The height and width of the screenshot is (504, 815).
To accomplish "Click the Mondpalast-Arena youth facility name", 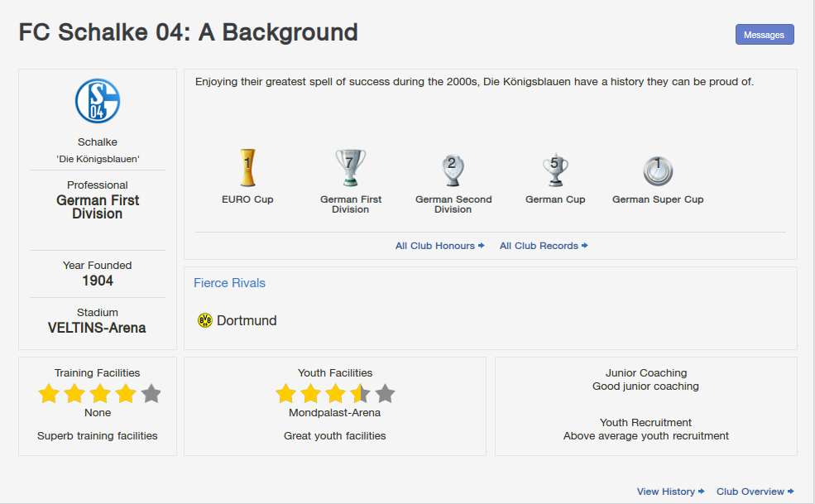I will [x=334, y=413].
